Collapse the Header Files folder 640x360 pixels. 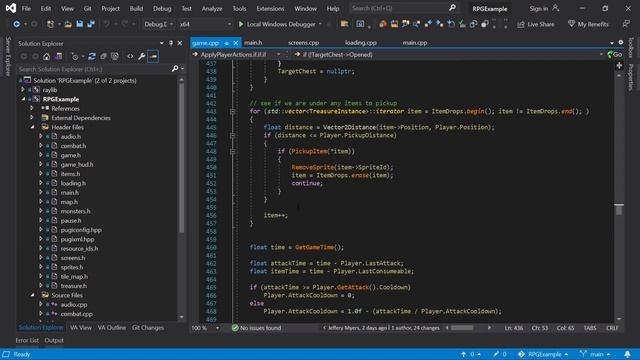tap(32, 127)
